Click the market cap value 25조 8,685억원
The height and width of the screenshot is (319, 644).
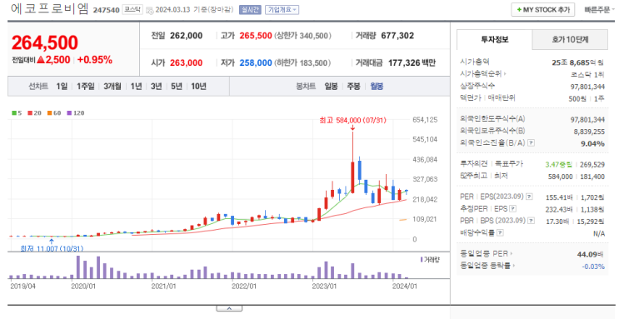578,62
